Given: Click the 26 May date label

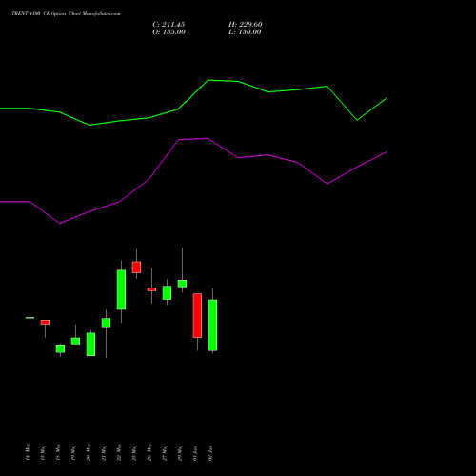Looking at the screenshot, I should [149, 452].
